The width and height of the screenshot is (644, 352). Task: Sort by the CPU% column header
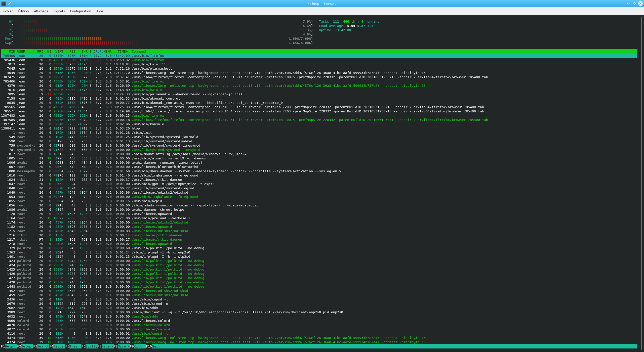[x=98, y=52]
